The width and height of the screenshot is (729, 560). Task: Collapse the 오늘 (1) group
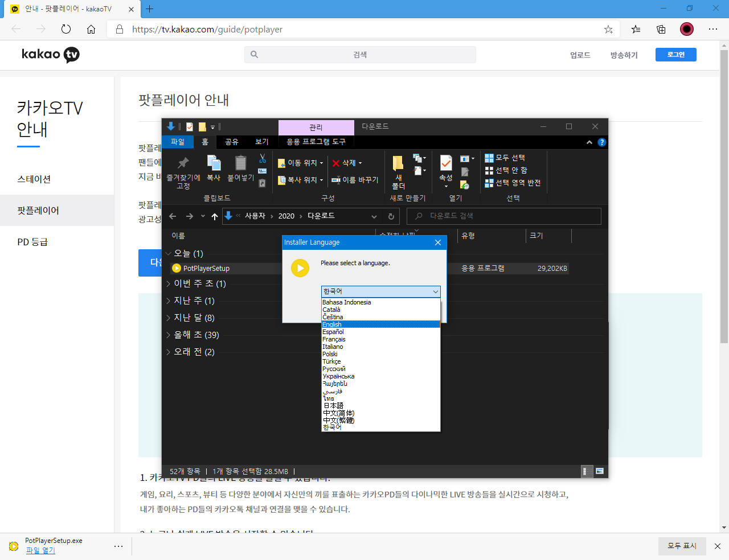point(168,253)
